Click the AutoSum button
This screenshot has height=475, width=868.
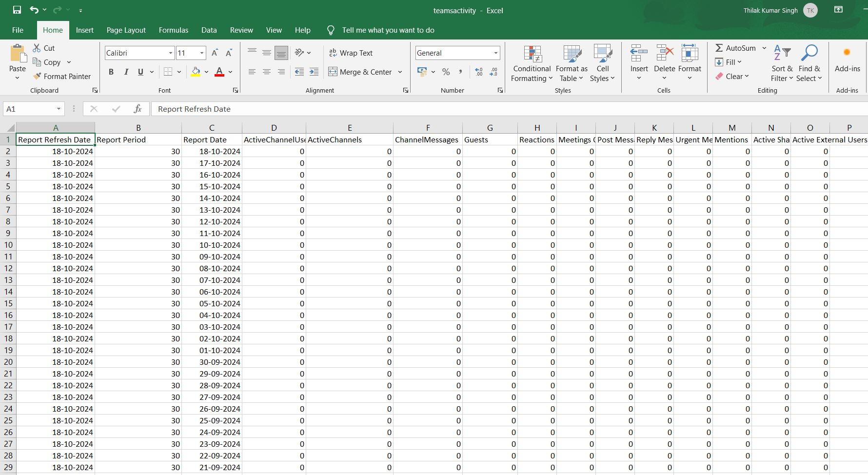click(735, 48)
